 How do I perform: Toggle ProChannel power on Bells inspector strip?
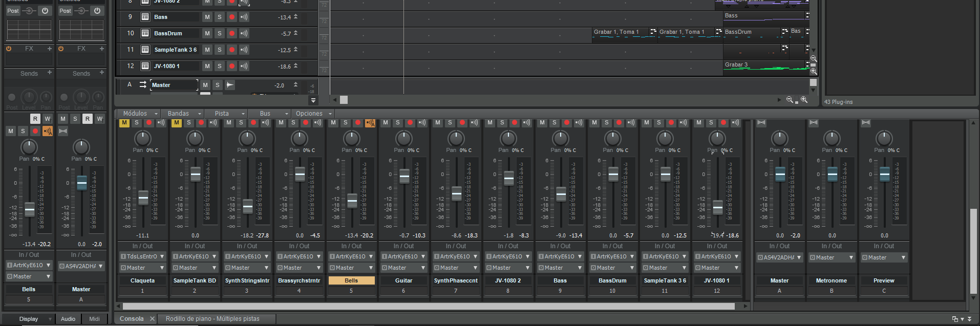[45, 11]
